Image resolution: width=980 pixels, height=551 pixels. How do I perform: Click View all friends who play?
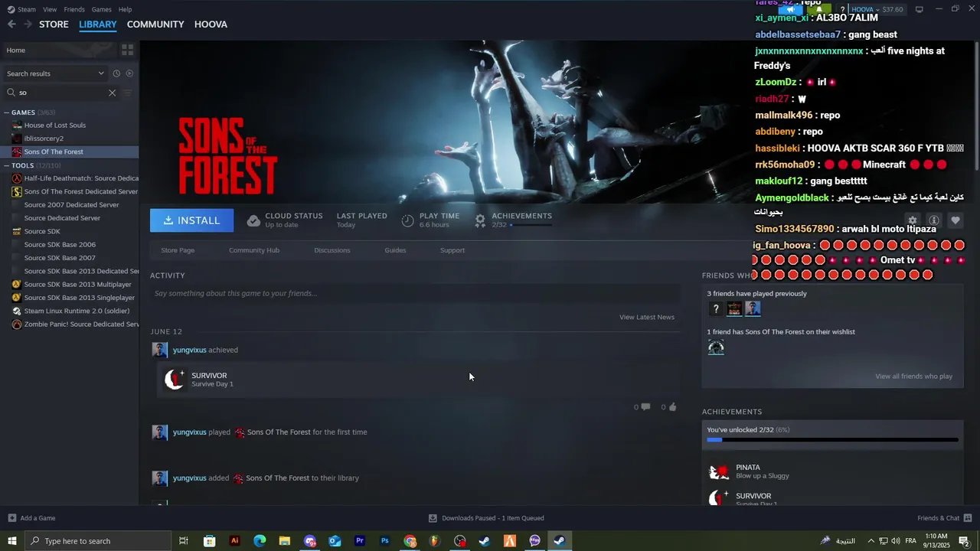pyautogui.click(x=913, y=377)
